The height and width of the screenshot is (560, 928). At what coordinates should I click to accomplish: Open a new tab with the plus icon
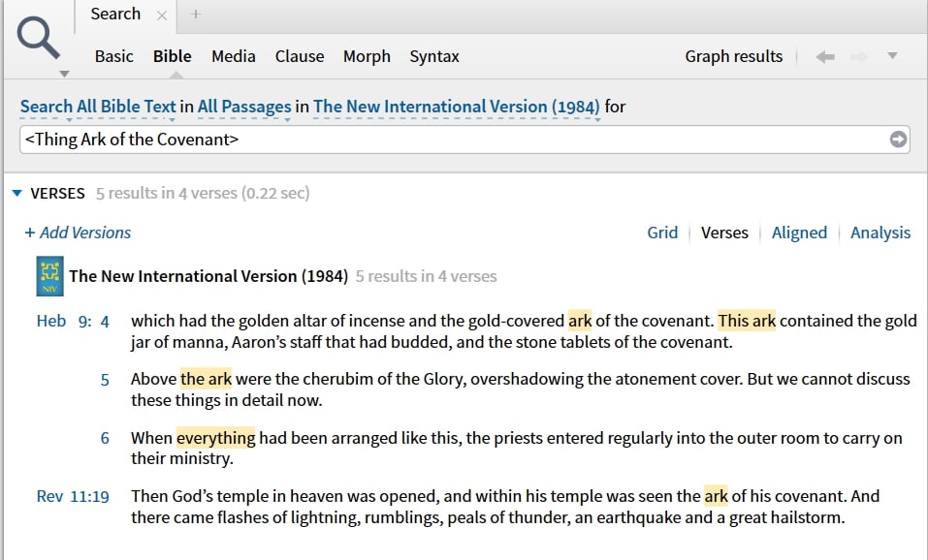(195, 15)
